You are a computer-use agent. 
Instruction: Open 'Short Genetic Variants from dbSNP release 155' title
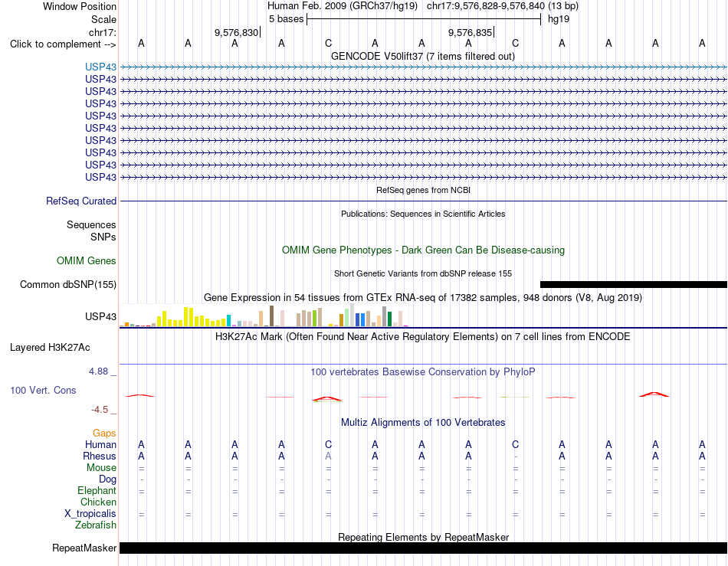[423, 273]
